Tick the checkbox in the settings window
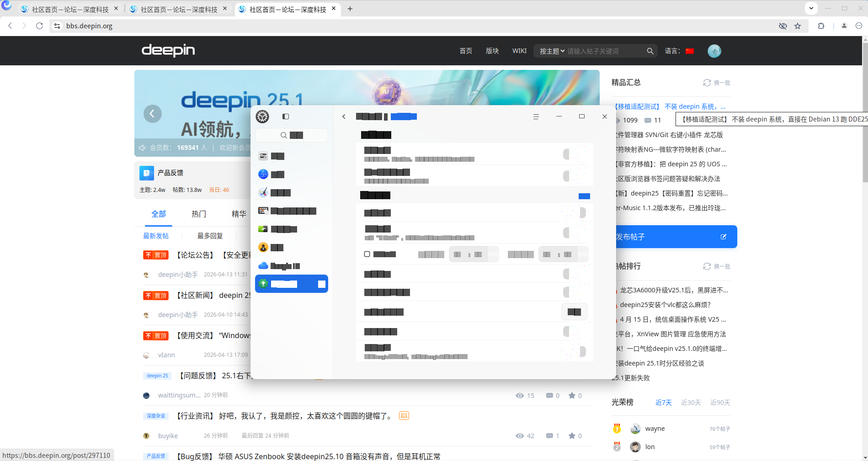868x461 pixels. 367,254
